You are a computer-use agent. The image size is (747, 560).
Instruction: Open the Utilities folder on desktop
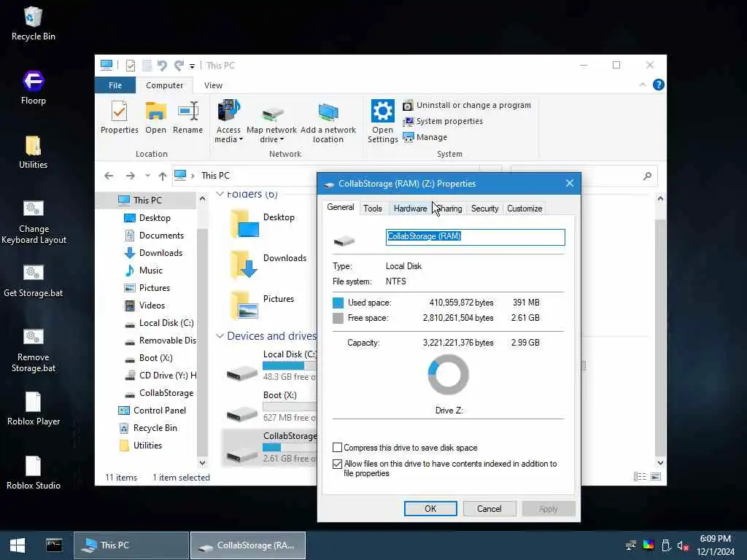click(33, 152)
